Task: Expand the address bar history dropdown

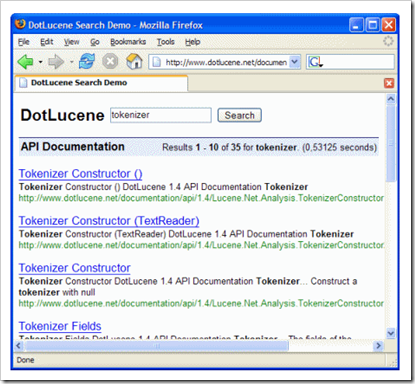Action: [x=295, y=62]
